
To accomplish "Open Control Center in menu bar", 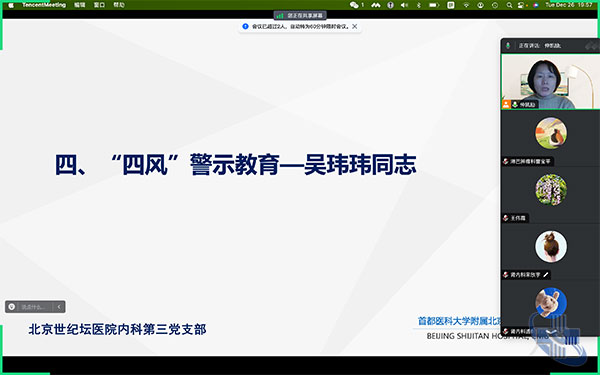I will coord(521,5).
